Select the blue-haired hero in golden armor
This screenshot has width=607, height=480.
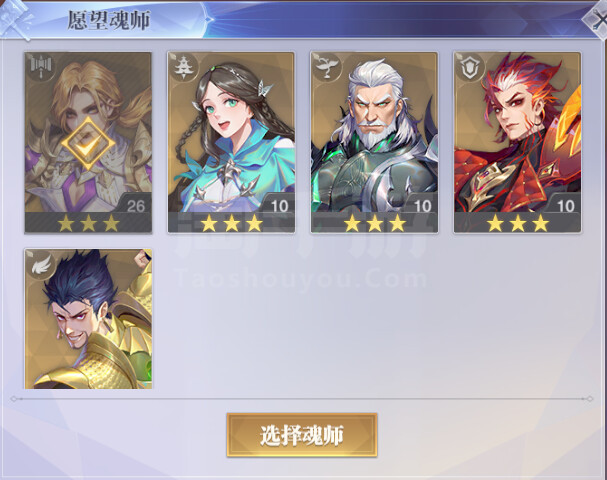88,319
